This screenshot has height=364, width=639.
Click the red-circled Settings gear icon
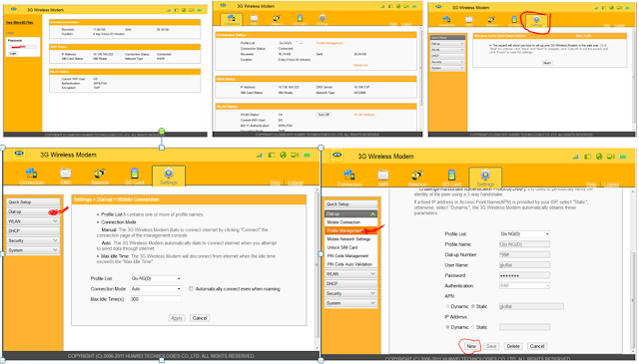click(536, 20)
